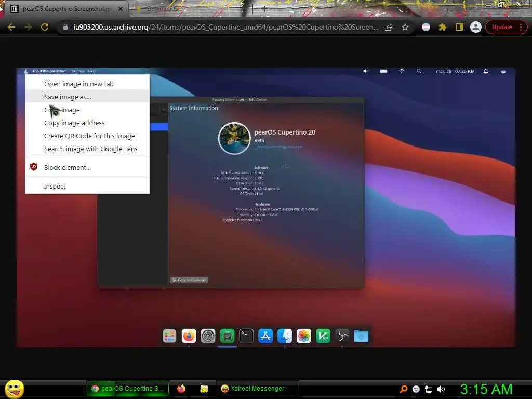Go back using browser back arrow
Image resolution: width=532 pixels, height=399 pixels.
[x=11, y=27]
